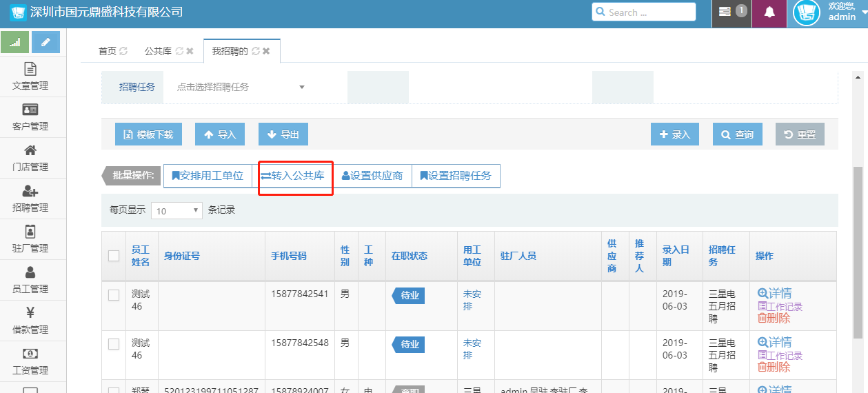The height and width of the screenshot is (393, 868).
Task: Check the second 测试46 row checkbox
Action: [x=114, y=344]
